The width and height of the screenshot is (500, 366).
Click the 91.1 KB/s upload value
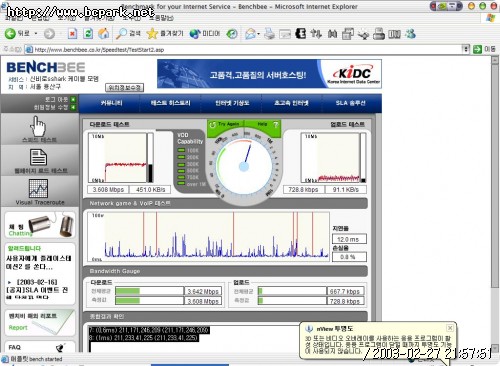345,190
